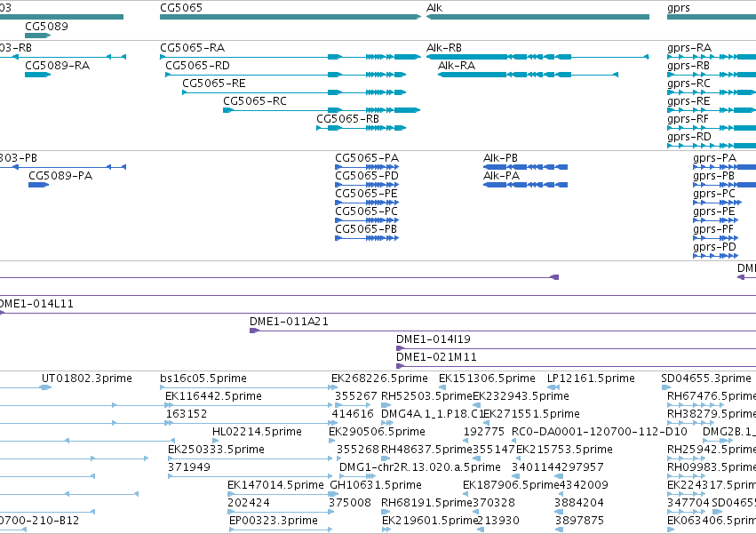This screenshot has height=534, width=756.
Task: Select the CG5065-RB transcript label
Action: pos(347,119)
